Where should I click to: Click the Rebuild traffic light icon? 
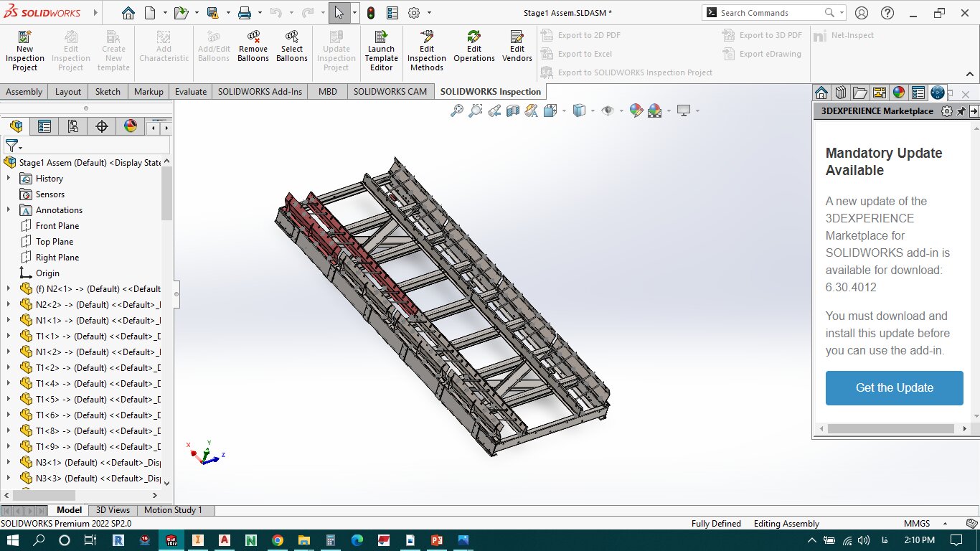point(371,13)
